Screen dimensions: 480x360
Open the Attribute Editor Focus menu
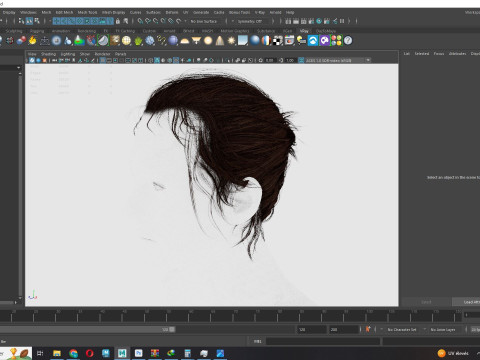coord(439,54)
